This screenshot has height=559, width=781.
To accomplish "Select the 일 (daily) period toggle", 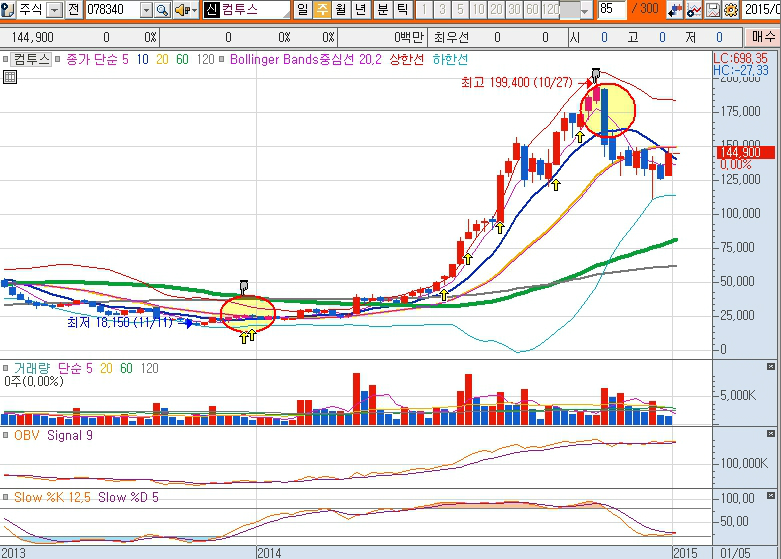I will point(302,9).
